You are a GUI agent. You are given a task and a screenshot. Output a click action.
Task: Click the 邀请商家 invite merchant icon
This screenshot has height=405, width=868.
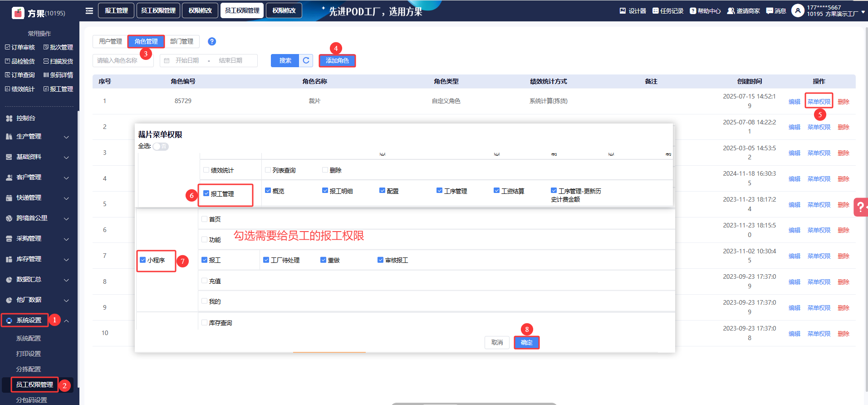[731, 11]
